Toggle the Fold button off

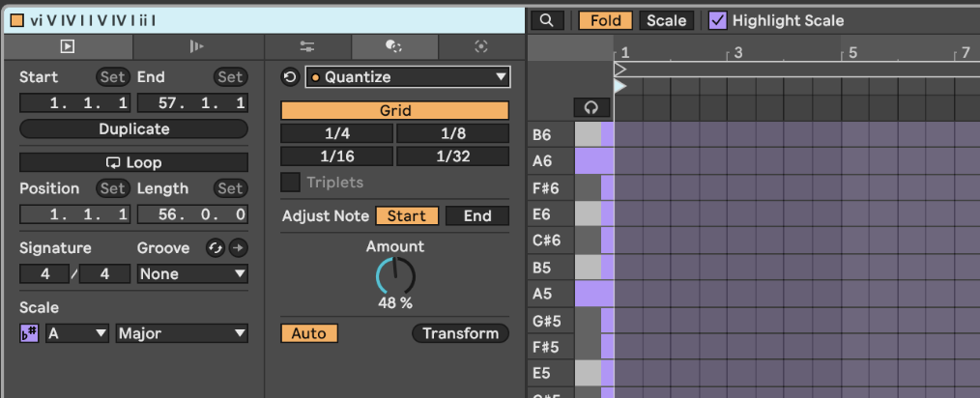point(606,20)
